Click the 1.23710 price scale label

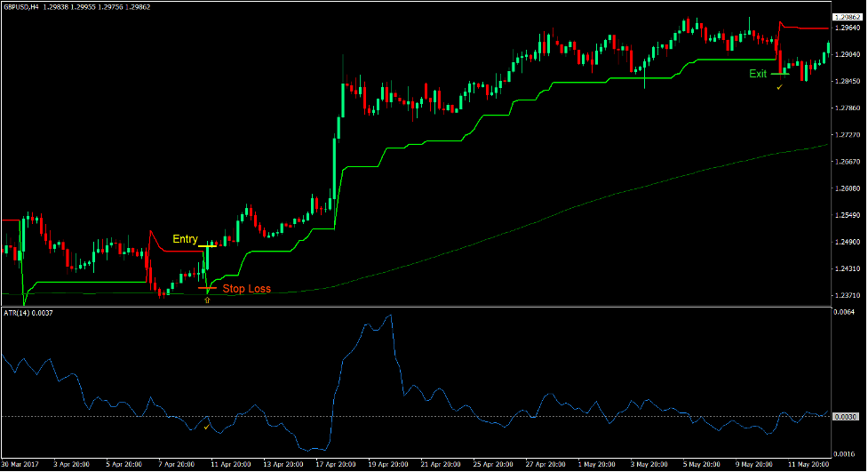(849, 295)
